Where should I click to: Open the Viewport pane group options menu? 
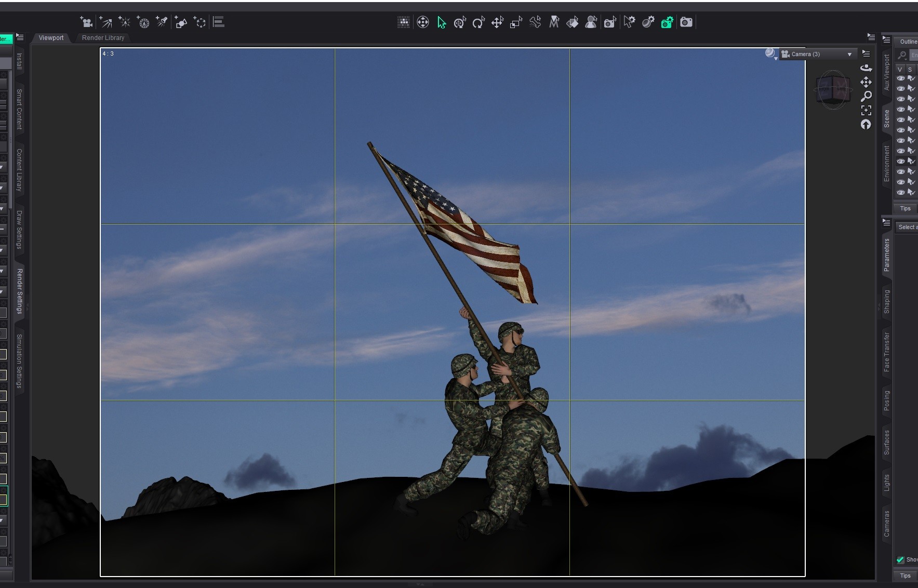point(871,36)
